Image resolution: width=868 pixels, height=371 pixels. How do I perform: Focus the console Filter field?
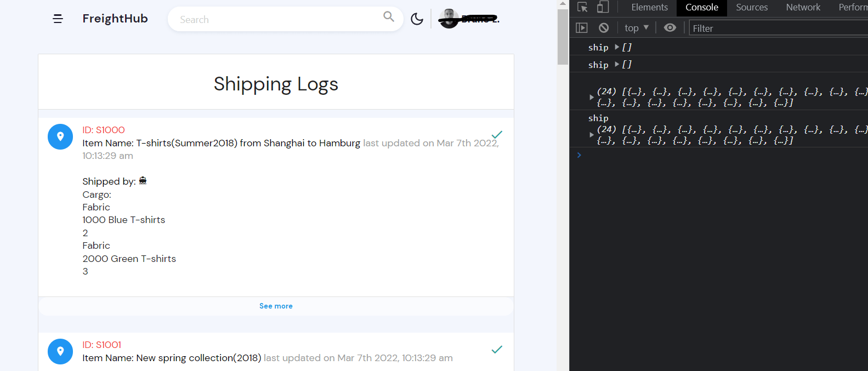coord(779,28)
